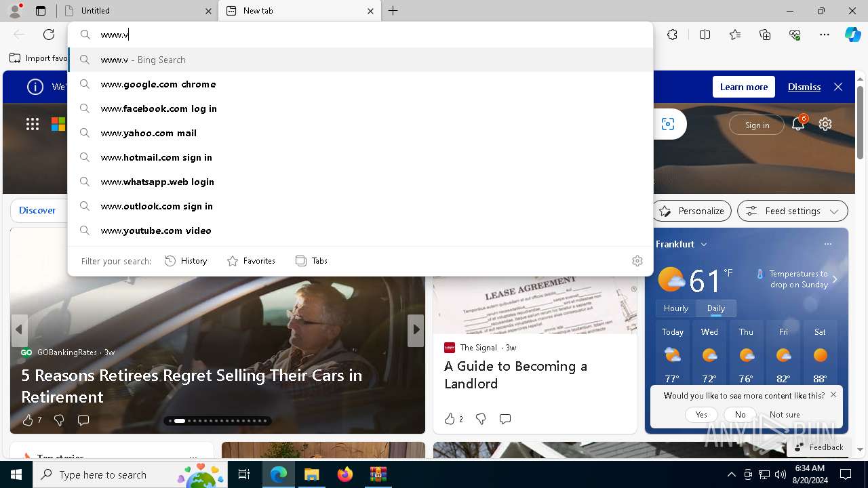
Task: Open the Microsoft apps grid launcher
Action: [33, 124]
